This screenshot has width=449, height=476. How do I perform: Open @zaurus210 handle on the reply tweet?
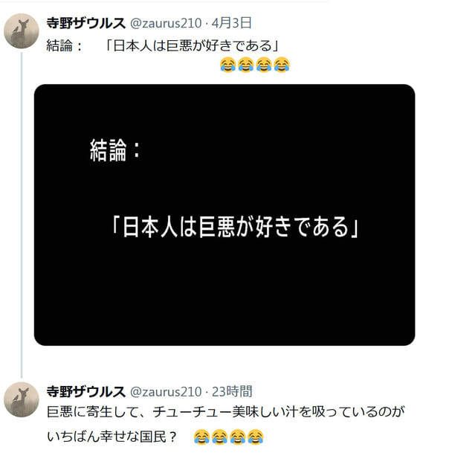[x=166, y=392]
